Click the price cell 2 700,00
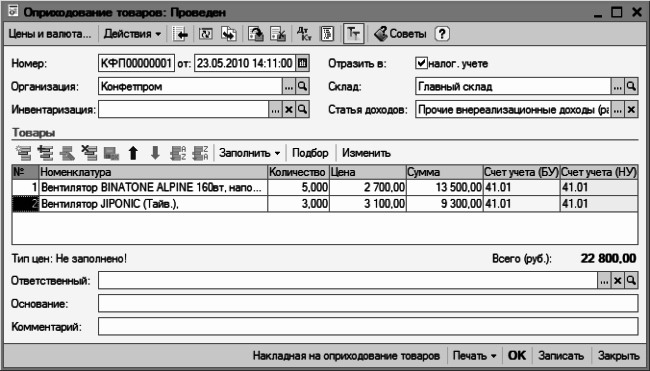This screenshot has width=650, height=371. (367, 188)
